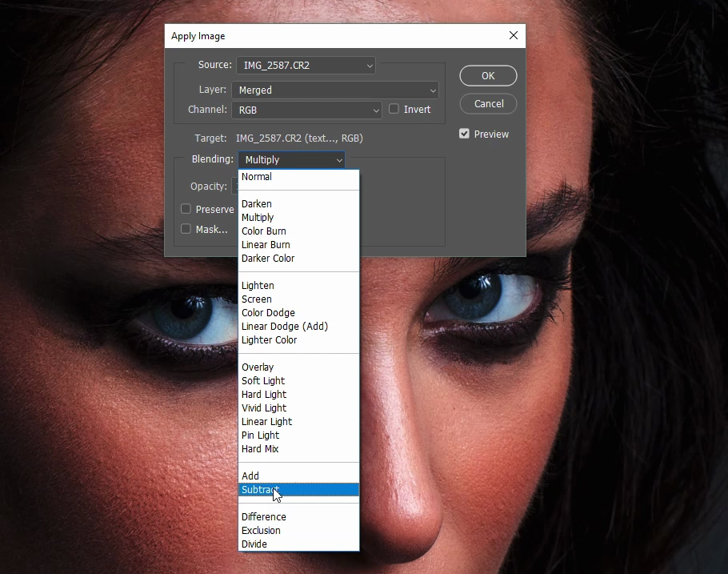Open the Source dropdown showing IMG_2587.CR2
Viewport: 728px width, 574px height.
pyautogui.click(x=305, y=65)
